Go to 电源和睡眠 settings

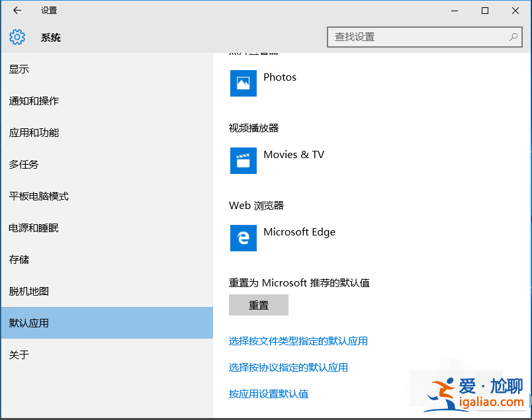[x=33, y=228]
